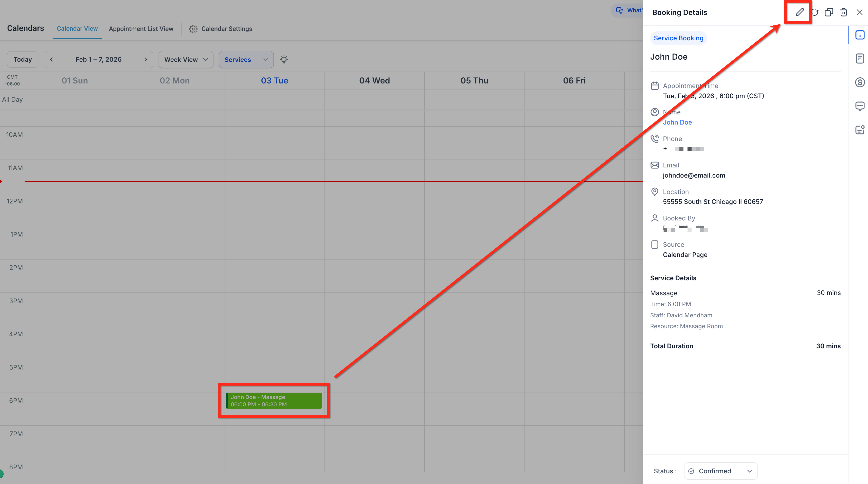Click the duplicate booking icon
The image size is (868, 484).
(829, 12)
